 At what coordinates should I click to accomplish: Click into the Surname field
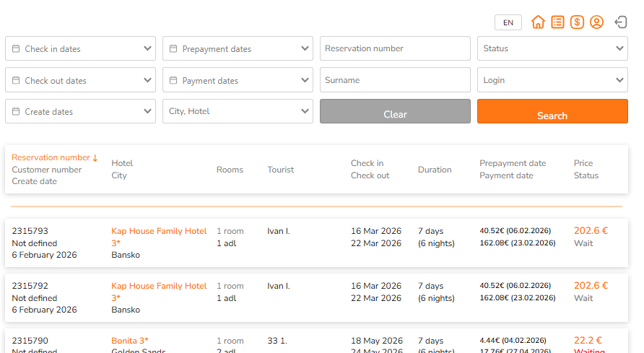click(395, 80)
